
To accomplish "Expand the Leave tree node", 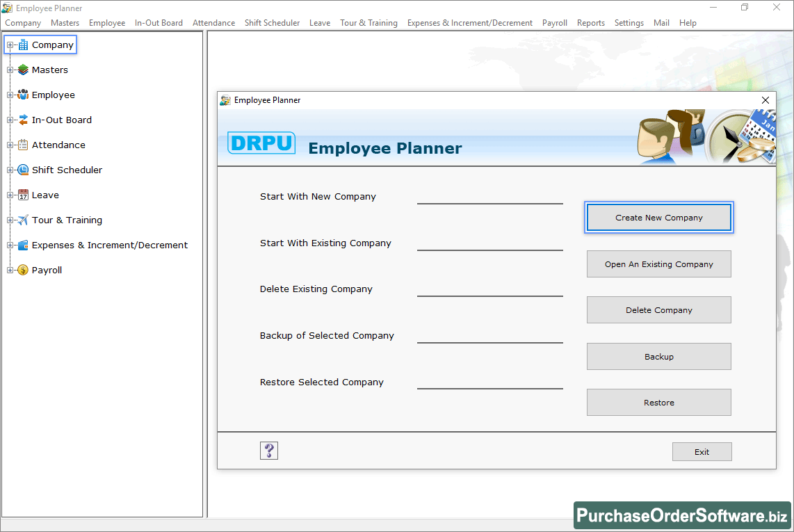I will point(10,195).
